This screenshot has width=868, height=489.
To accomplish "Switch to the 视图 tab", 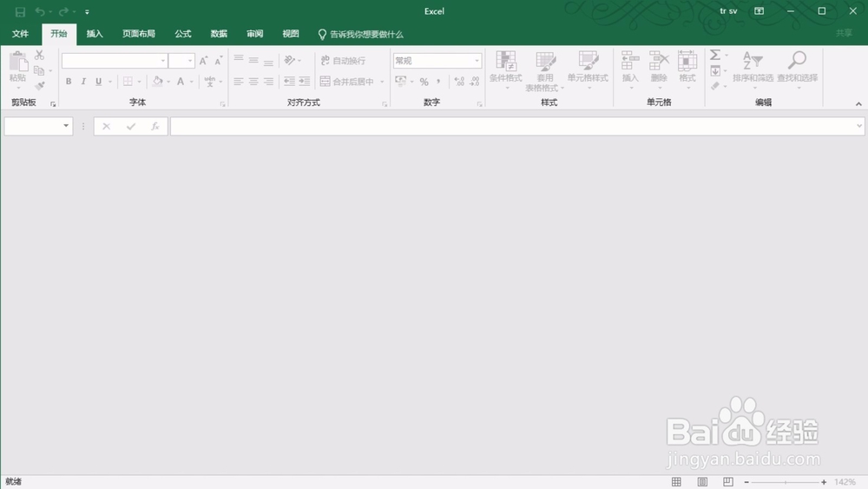I will [x=291, y=35].
